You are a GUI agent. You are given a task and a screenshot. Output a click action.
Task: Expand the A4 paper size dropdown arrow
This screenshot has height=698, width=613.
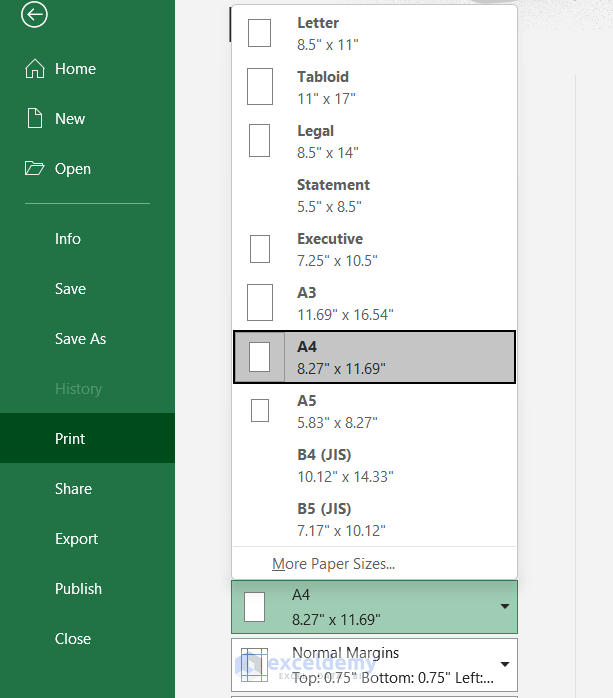[x=505, y=607]
